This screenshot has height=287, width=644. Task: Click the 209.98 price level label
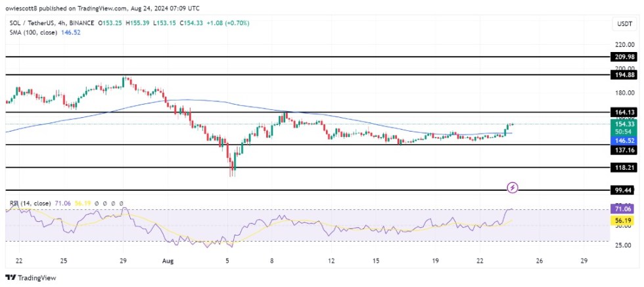[624, 57]
